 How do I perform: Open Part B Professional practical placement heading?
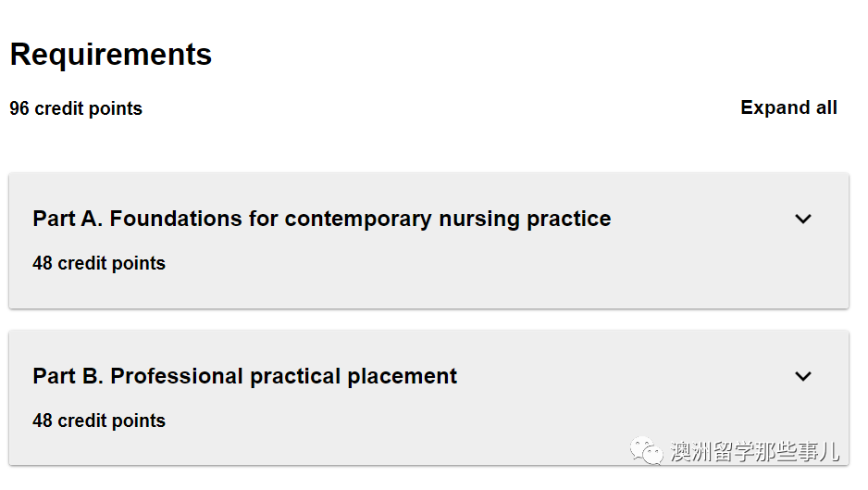pos(244,376)
